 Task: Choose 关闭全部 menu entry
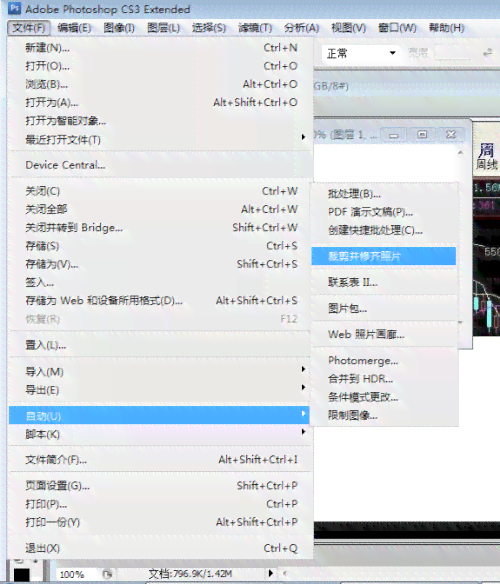[160, 209]
